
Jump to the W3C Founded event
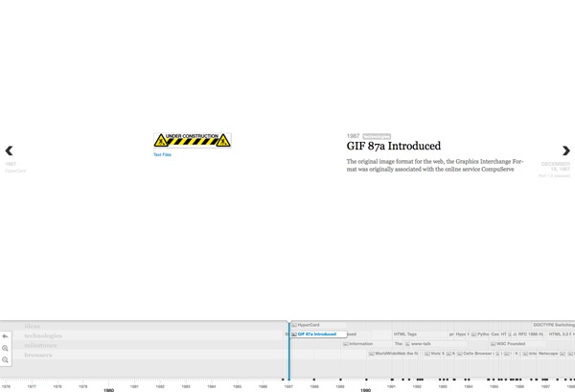click(508, 344)
